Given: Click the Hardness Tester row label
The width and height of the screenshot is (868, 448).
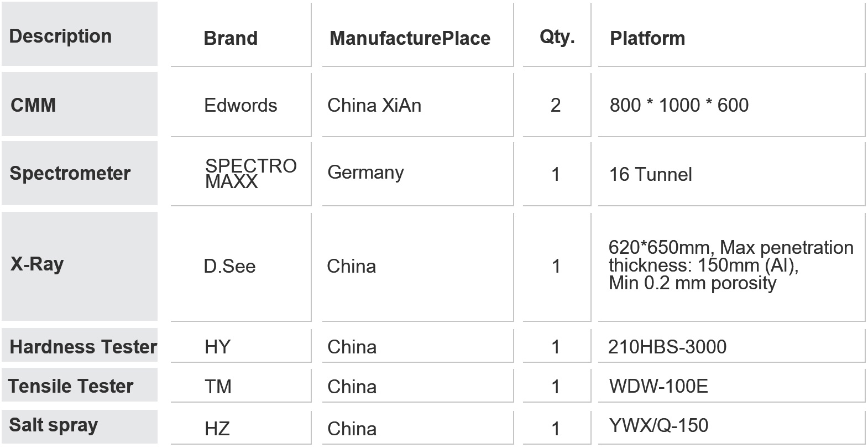Looking at the screenshot, I should [83, 347].
